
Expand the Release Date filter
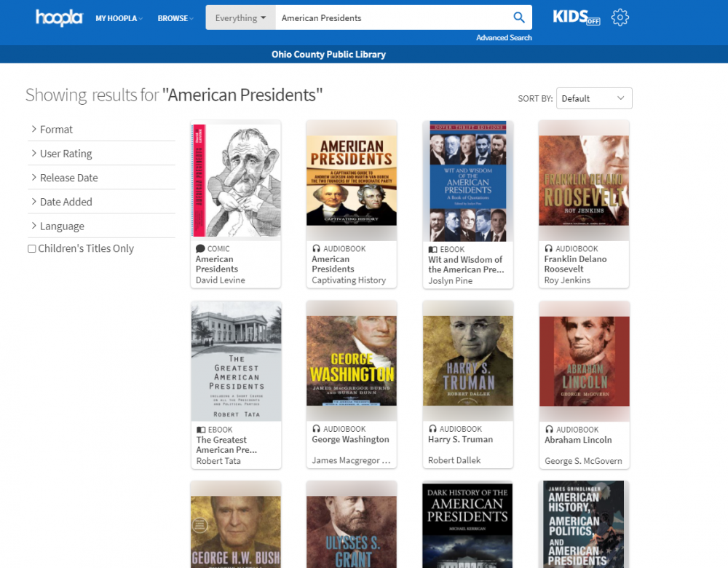click(x=101, y=178)
